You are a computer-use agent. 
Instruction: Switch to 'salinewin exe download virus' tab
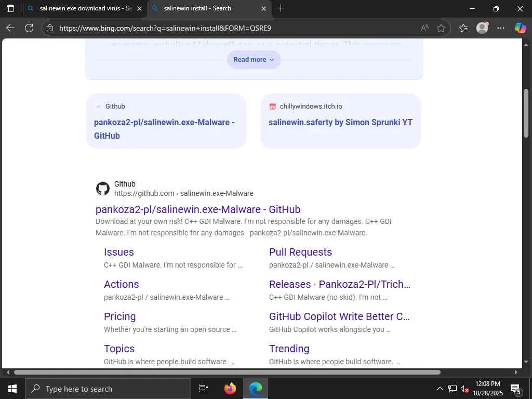tap(86, 8)
